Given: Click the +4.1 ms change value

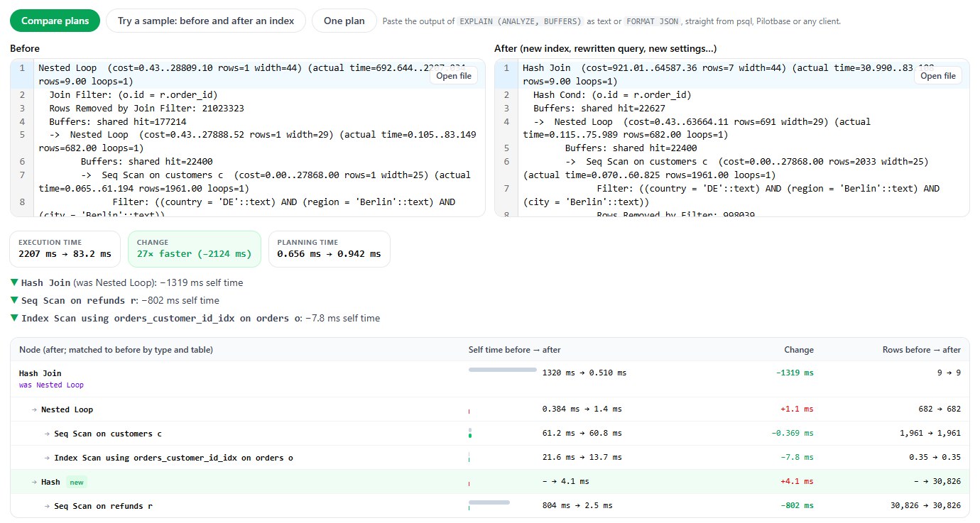Looking at the screenshot, I should (797, 482).
